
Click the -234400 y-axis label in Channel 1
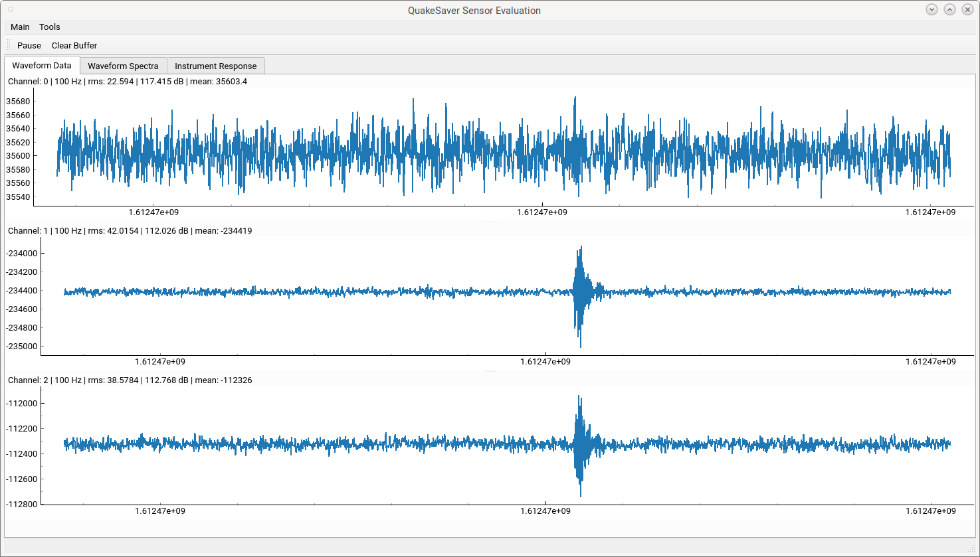click(x=22, y=291)
